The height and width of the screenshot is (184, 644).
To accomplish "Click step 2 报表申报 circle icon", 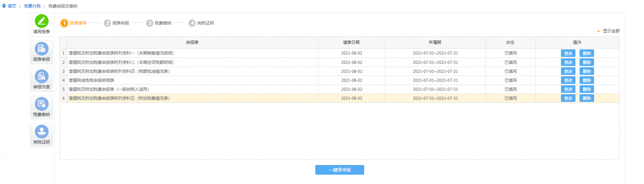I will tap(108, 23).
